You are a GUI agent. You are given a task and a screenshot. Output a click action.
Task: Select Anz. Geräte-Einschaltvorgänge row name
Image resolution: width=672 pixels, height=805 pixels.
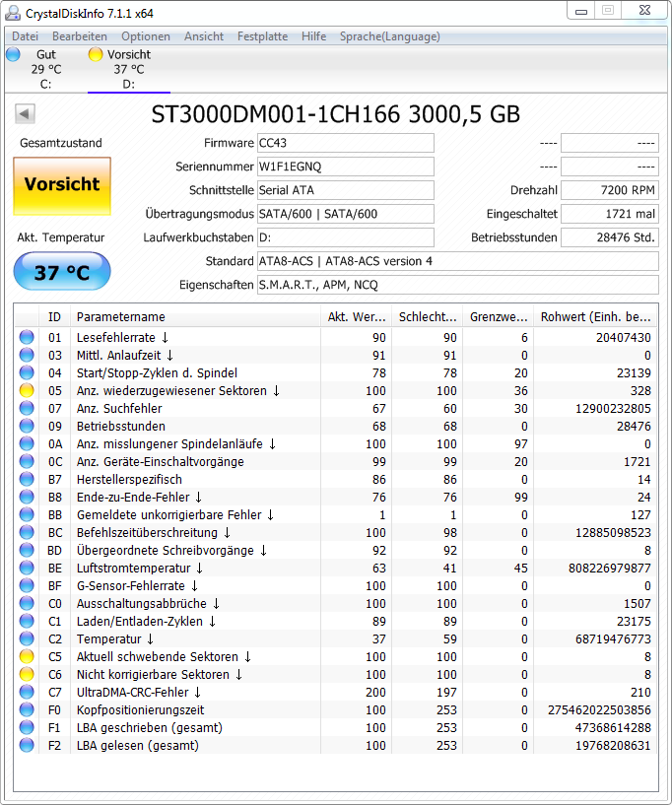(161, 461)
